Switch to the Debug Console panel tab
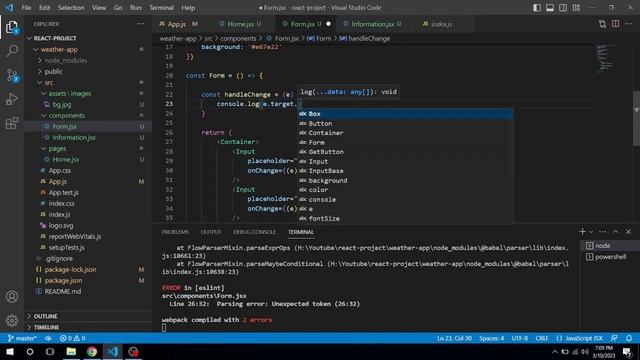This screenshot has height=360, width=640. click(x=254, y=232)
